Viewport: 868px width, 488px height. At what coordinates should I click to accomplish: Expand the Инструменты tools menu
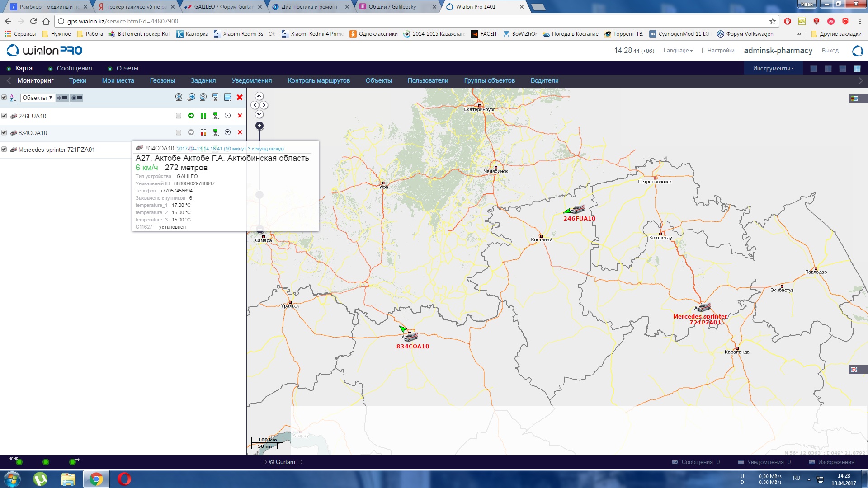point(773,69)
